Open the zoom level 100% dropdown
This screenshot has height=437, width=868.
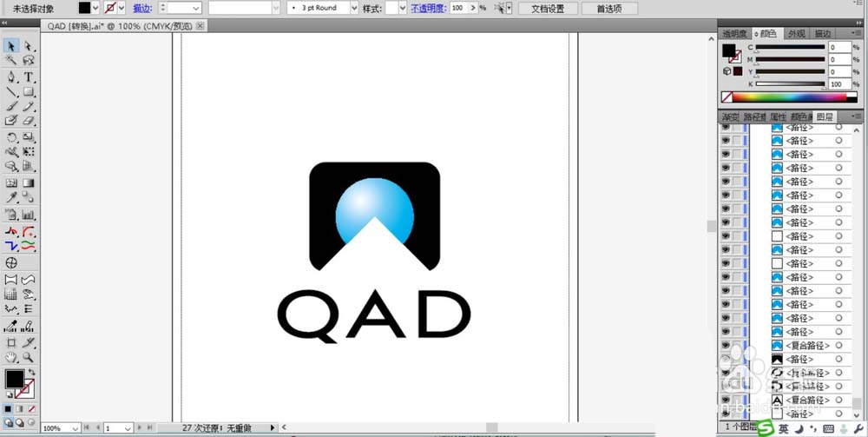click(x=76, y=428)
